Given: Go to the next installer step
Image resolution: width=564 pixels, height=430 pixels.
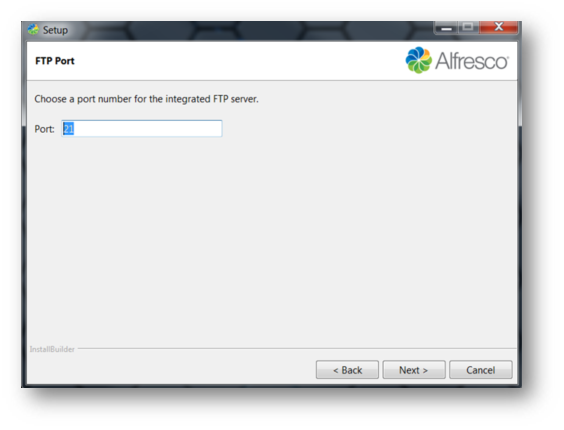Looking at the screenshot, I should (x=414, y=370).
